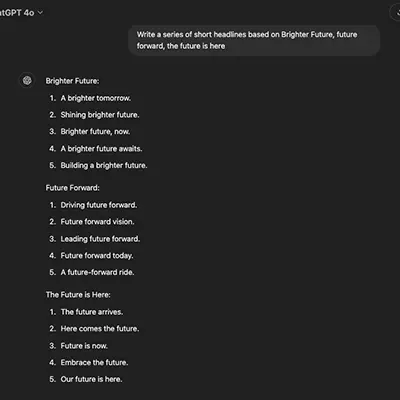Image resolution: width=400 pixels, height=400 pixels.
Task: Select the 'Brighter future, now.' line
Action: tap(95, 132)
